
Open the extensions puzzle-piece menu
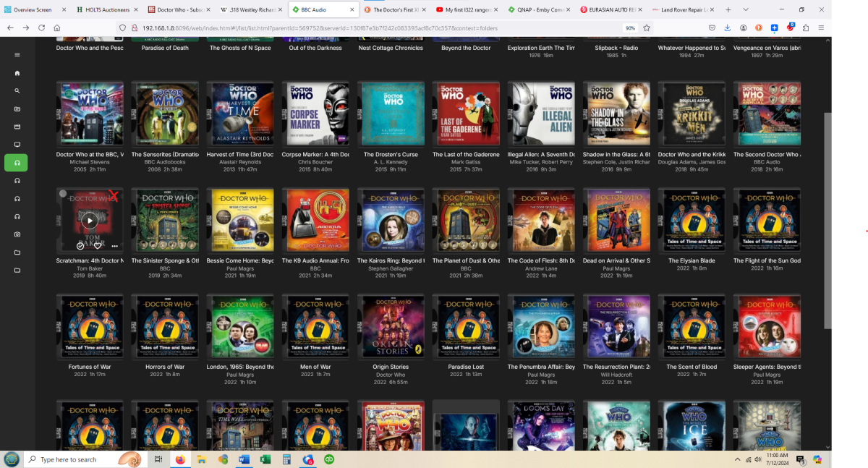point(806,27)
